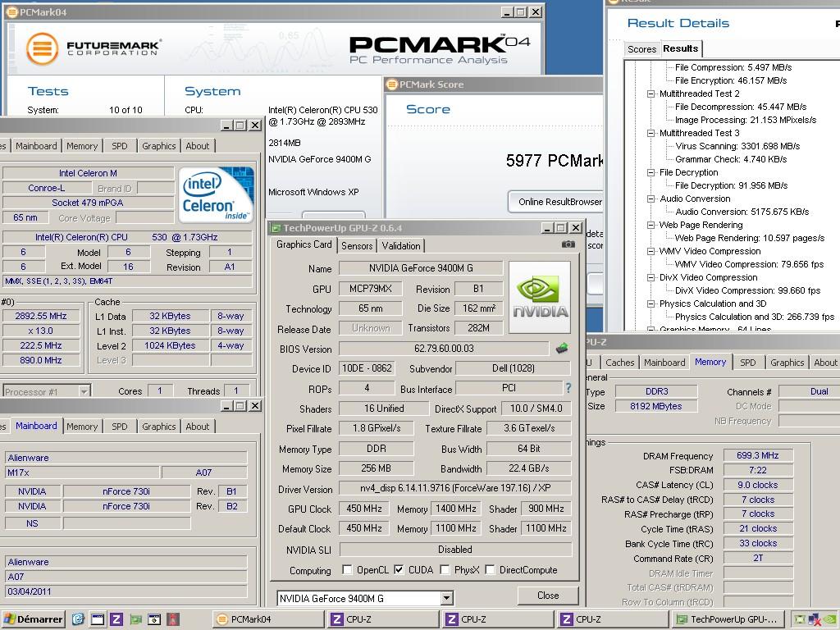The width and height of the screenshot is (840, 630).
Task: Switch to TechPowerUp GPU-Z taskbar button
Action: [x=728, y=619]
